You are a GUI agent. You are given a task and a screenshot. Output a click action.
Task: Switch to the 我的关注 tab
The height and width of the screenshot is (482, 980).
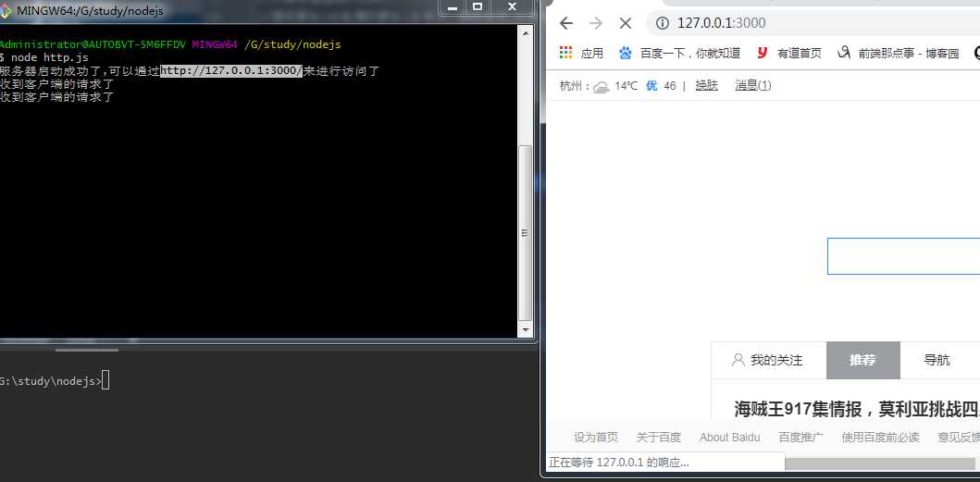[x=768, y=360]
